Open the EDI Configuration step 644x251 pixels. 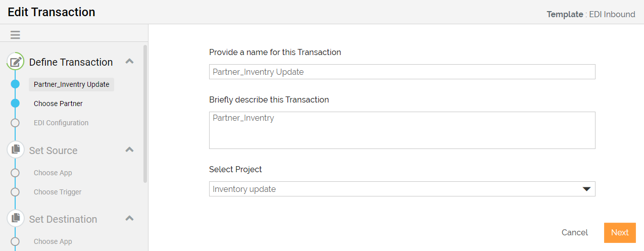pos(61,123)
